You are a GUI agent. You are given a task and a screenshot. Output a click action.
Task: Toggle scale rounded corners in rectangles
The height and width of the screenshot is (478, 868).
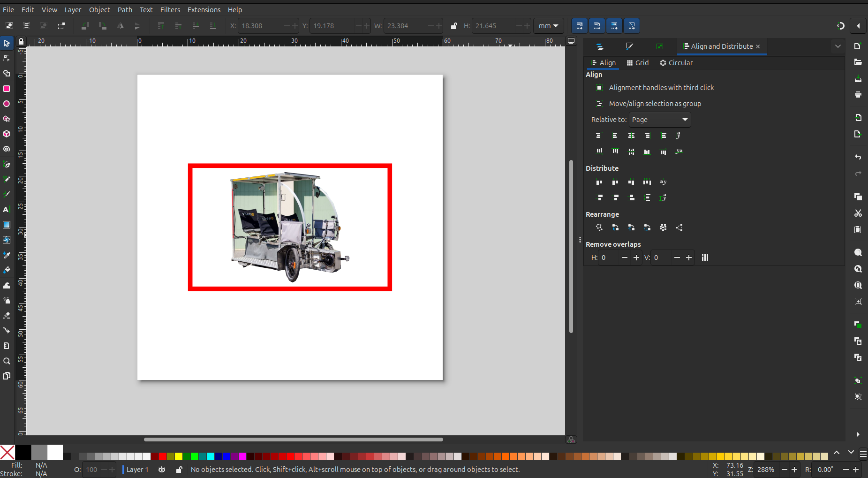(x=597, y=26)
